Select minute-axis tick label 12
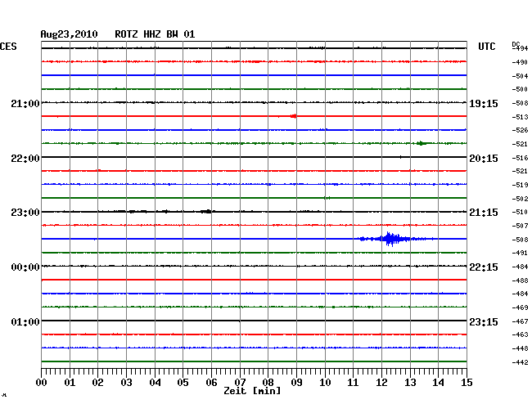 (381, 382)
